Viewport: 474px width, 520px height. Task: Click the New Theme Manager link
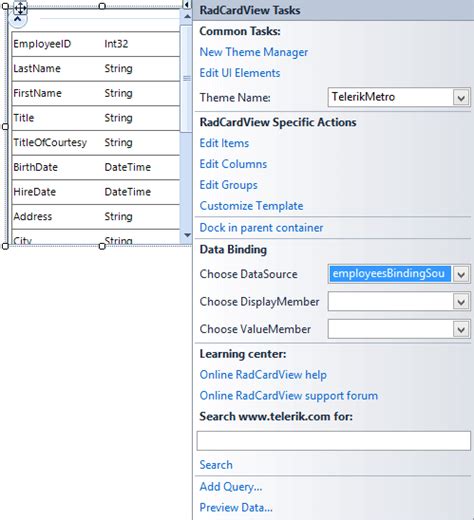click(254, 52)
